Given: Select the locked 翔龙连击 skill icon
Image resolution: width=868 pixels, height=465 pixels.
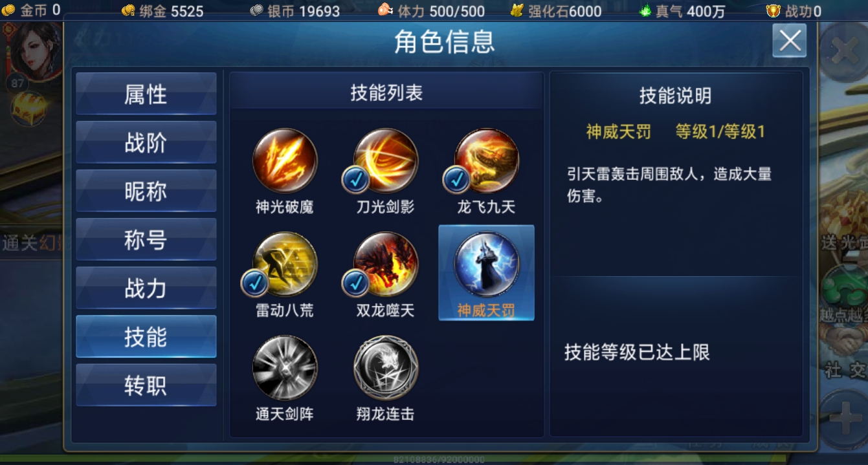Looking at the screenshot, I should (386, 367).
